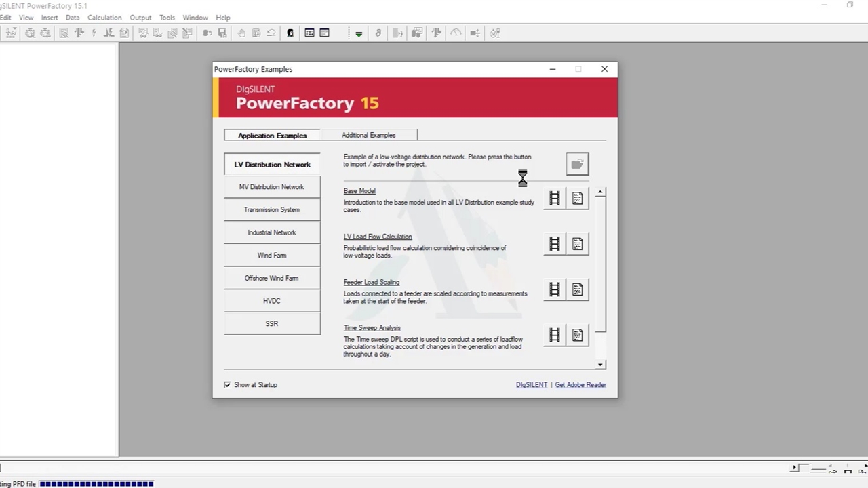The height and width of the screenshot is (488, 868).
Task: Play the Time Sweep Analysis video
Action: (555, 335)
